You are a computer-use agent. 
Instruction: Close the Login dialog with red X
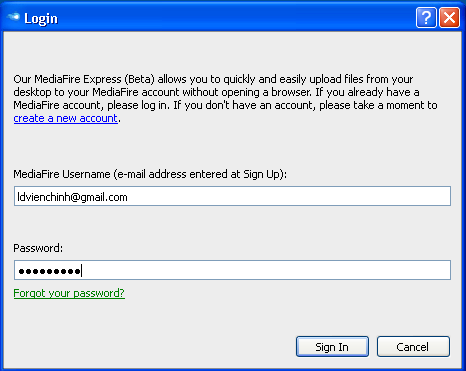click(449, 17)
